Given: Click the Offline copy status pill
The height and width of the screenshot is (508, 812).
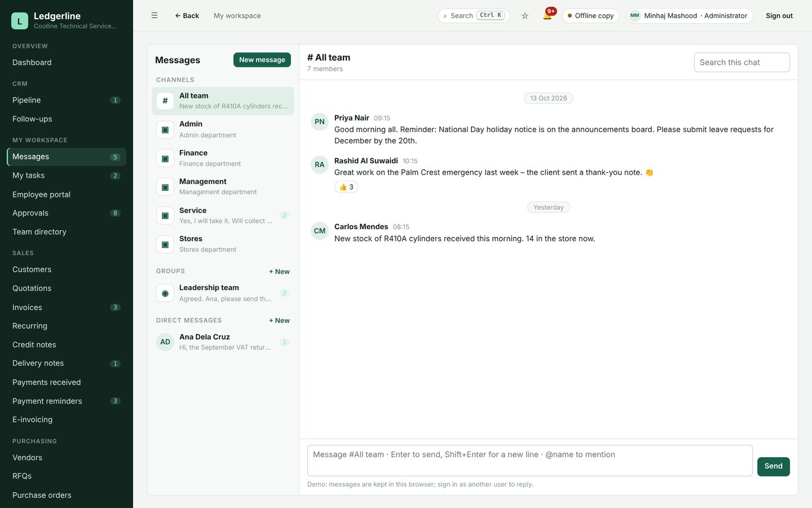Looking at the screenshot, I should [x=590, y=16].
